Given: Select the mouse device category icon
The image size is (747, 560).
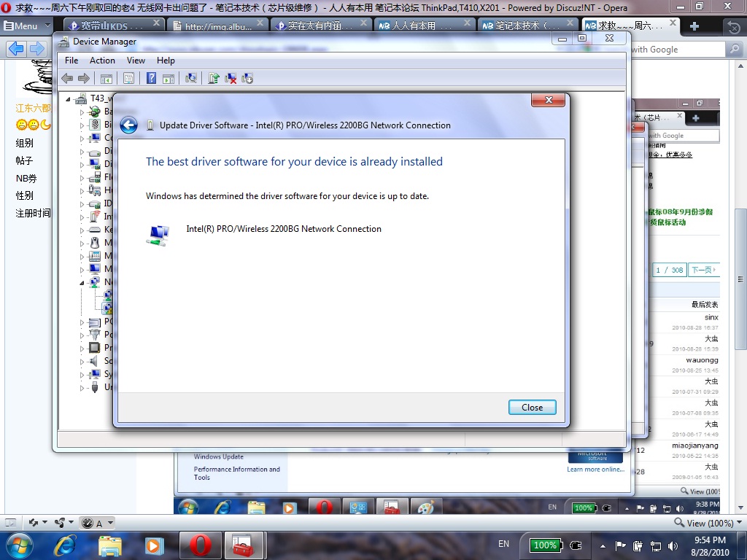Looking at the screenshot, I should click(x=95, y=243).
